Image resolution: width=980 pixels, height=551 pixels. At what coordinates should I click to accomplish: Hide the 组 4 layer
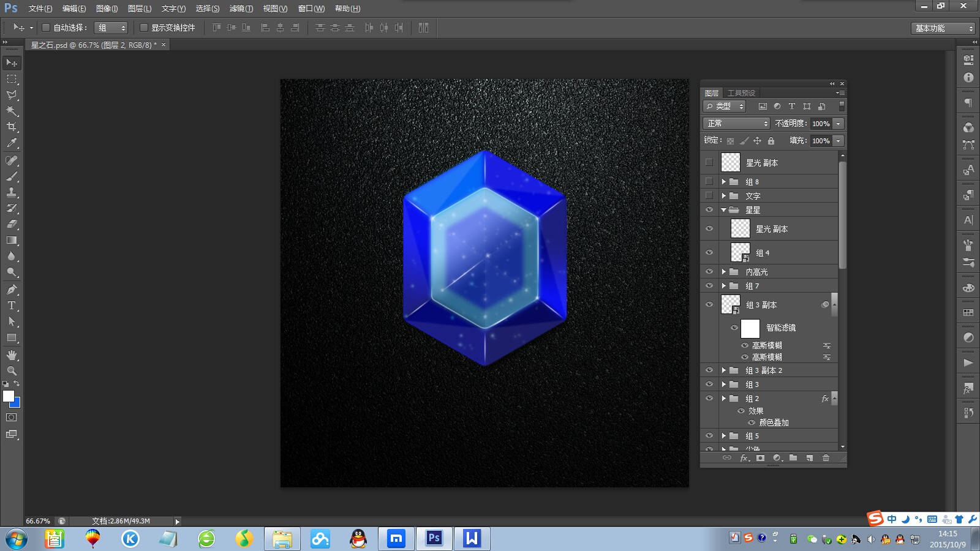[x=709, y=252]
